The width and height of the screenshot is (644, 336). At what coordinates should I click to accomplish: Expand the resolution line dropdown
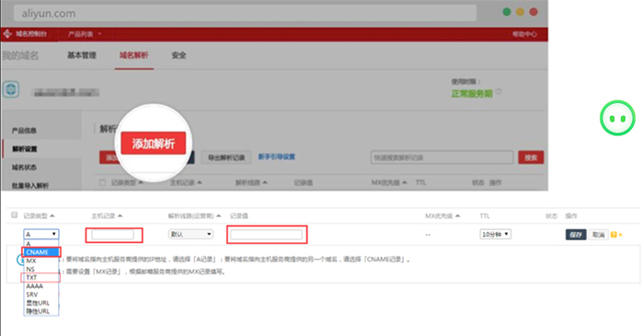click(x=191, y=234)
